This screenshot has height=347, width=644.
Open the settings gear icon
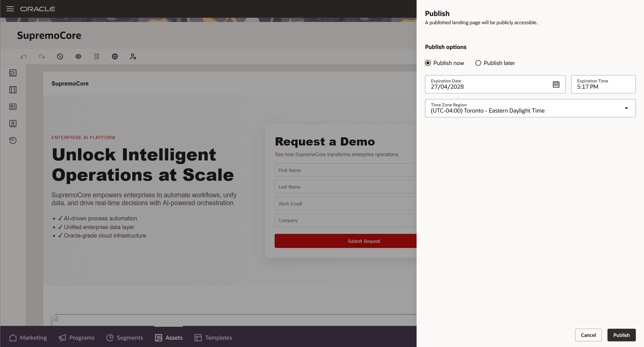point(115,57)
